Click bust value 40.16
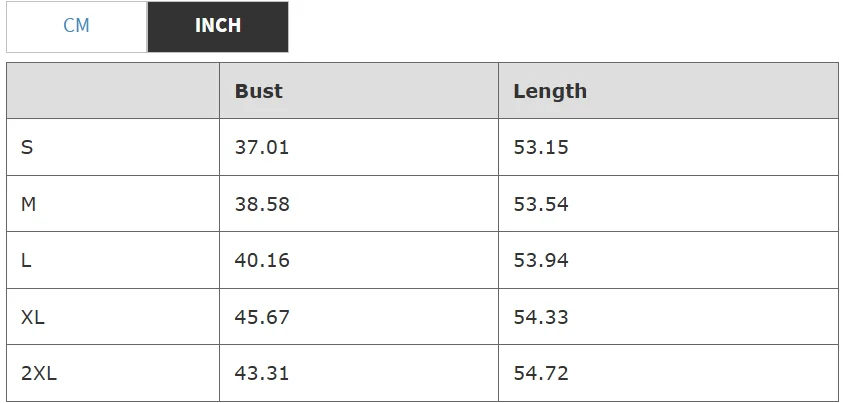This screenshot has height=403, width=843. click(262, 260)
